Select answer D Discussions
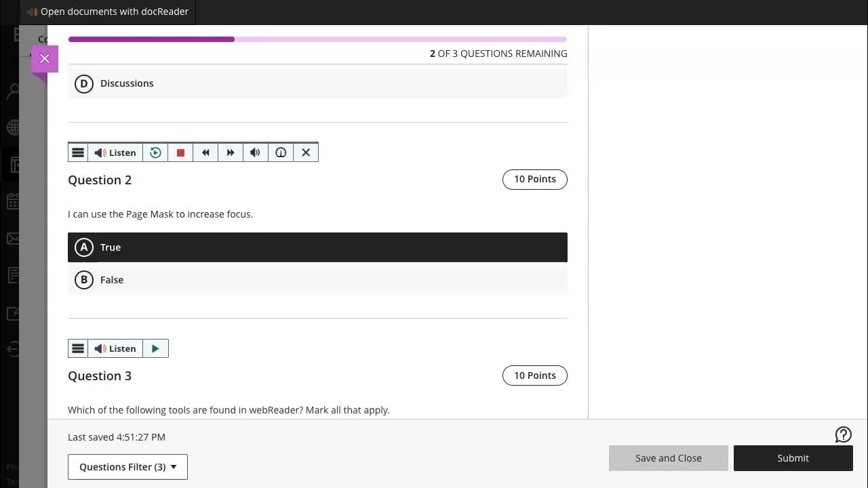This screenshot has height=488, width=868. [x=317, y=83]
